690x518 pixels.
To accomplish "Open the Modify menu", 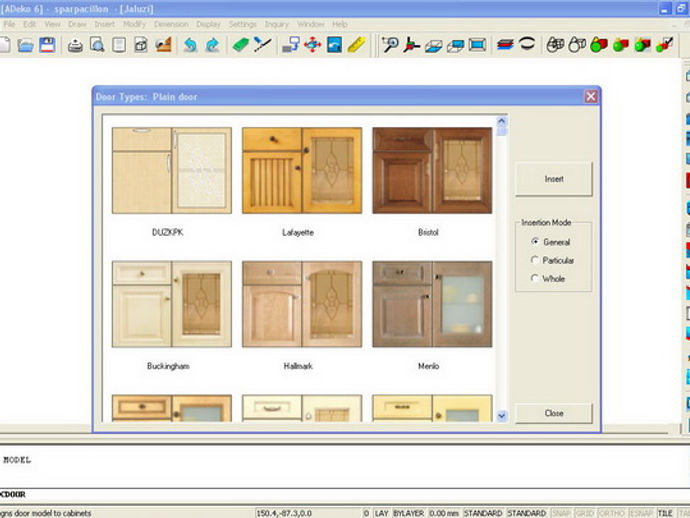I will click(134, 24).
